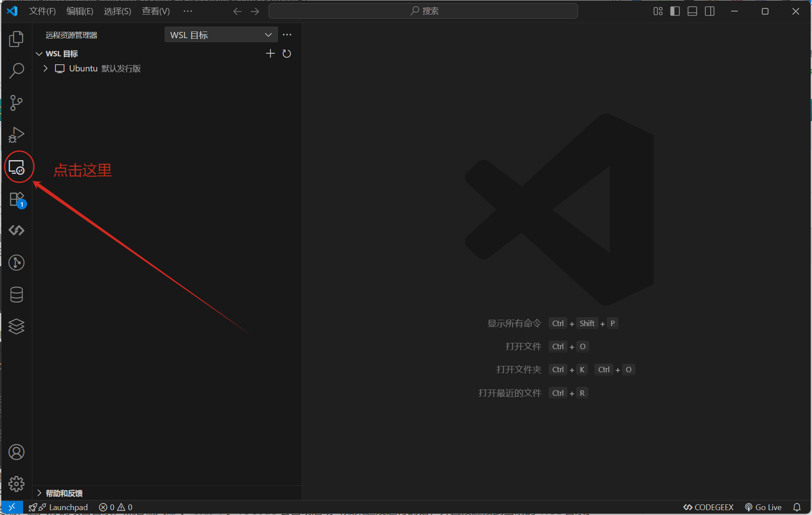Open the 编辑(E) menu
812x515 pixels.
[80, 11]
